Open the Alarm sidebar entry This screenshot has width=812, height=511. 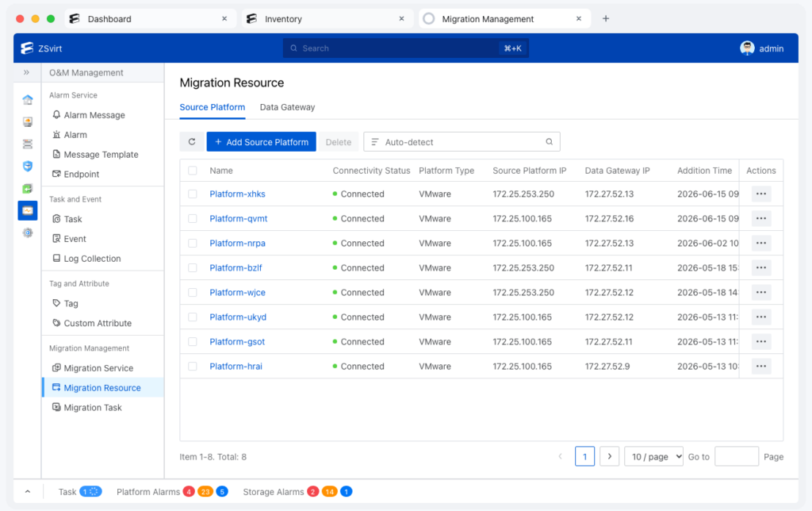pyautogui.click(x=70, y=135)
